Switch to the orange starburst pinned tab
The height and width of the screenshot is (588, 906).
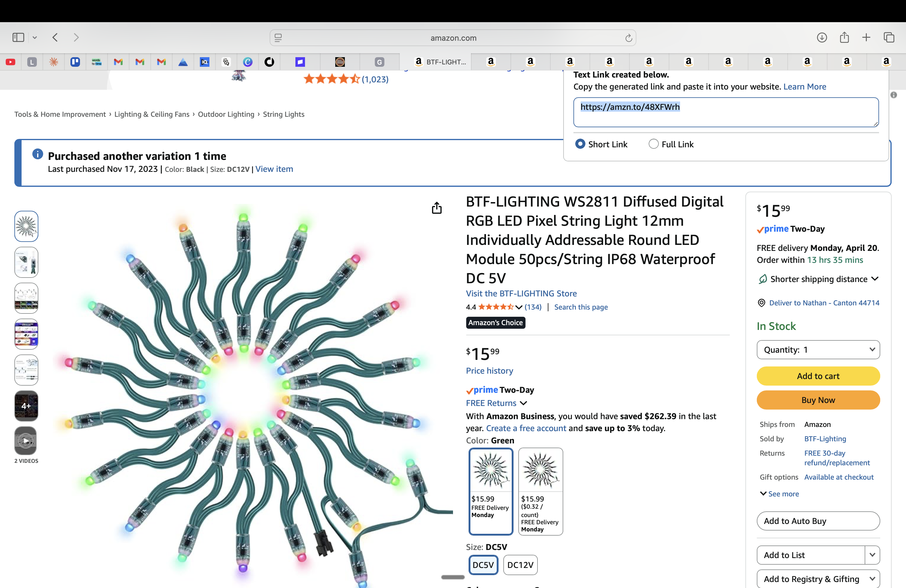tap(54, 62)
